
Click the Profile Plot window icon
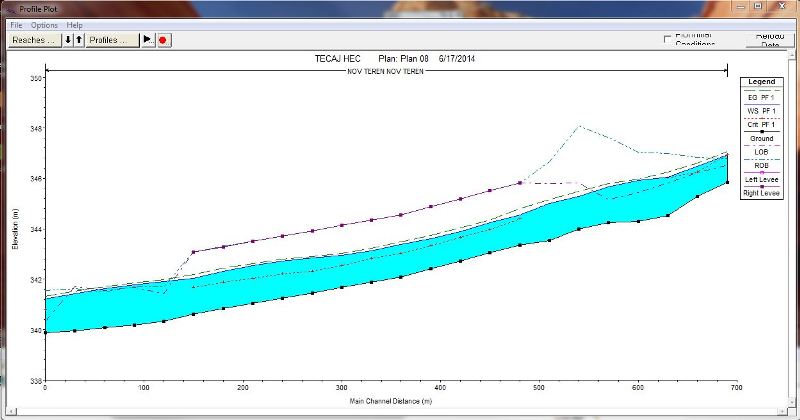pyautogui.click(x=10, y=8)
